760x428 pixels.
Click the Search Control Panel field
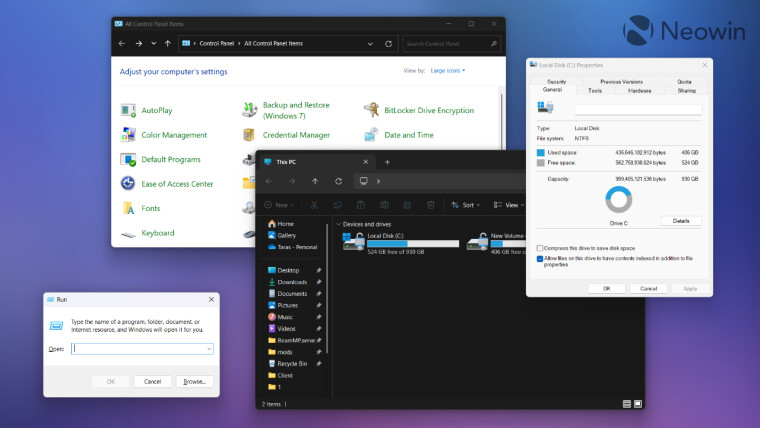pos(450,44)
